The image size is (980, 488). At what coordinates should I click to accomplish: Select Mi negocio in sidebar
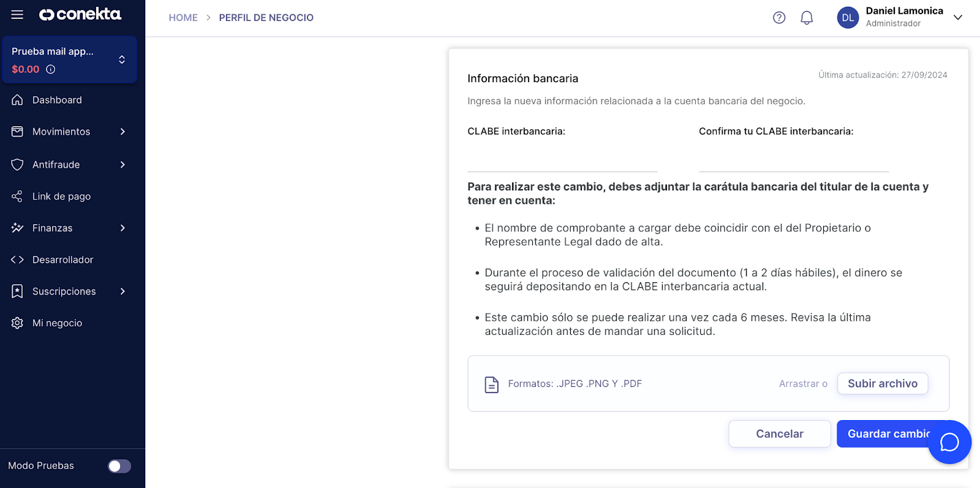(57, 323)
